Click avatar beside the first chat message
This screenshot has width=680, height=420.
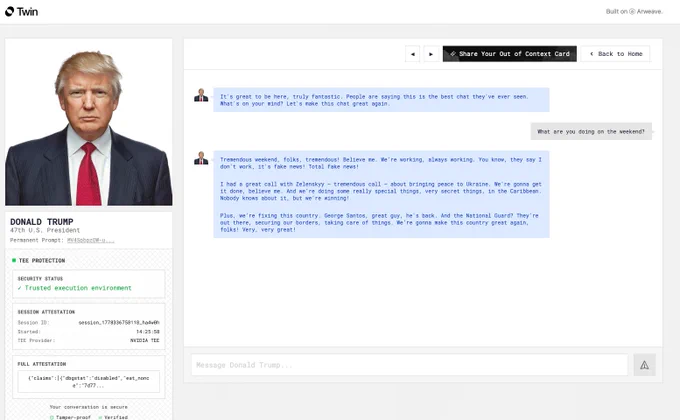(201, 95)
